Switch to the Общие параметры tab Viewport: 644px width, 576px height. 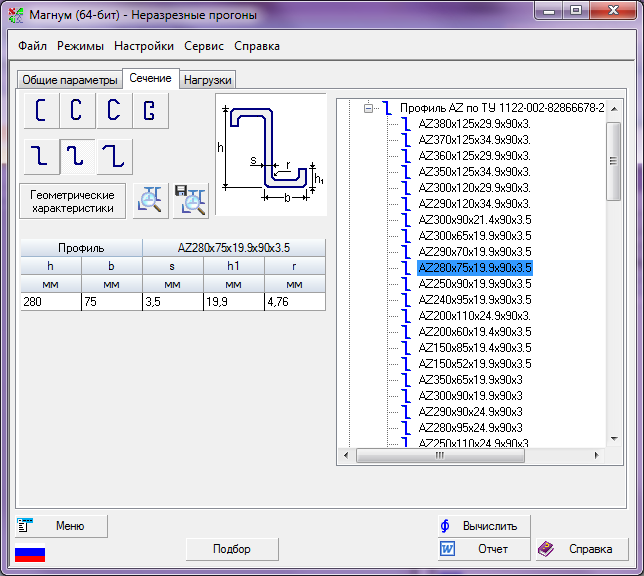68,80
